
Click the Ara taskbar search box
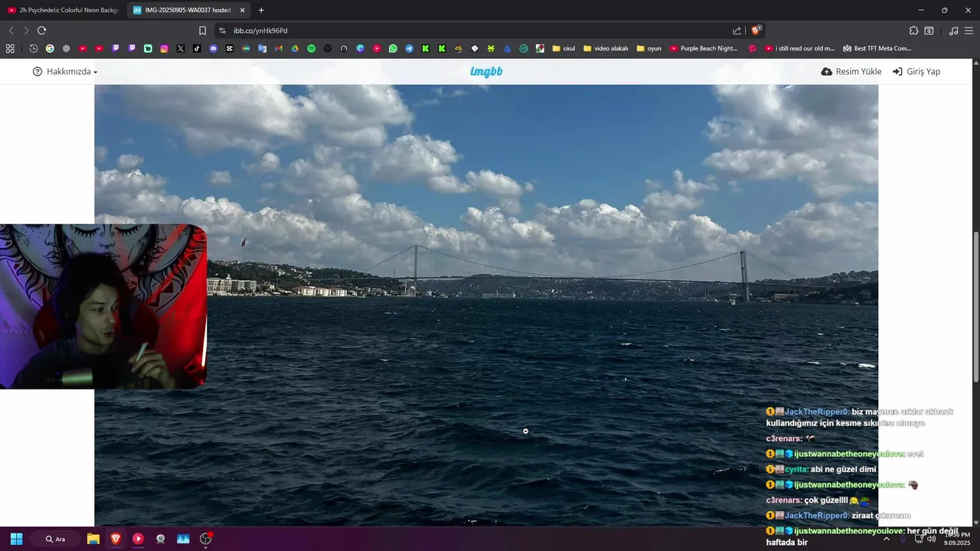56,539
